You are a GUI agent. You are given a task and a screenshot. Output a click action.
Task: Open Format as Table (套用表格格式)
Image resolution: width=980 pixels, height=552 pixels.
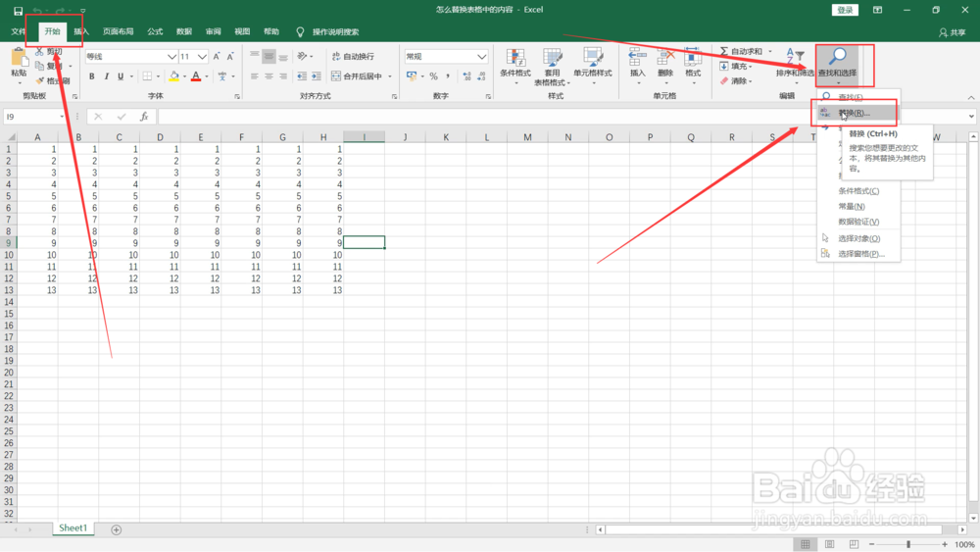pos(552,66)
